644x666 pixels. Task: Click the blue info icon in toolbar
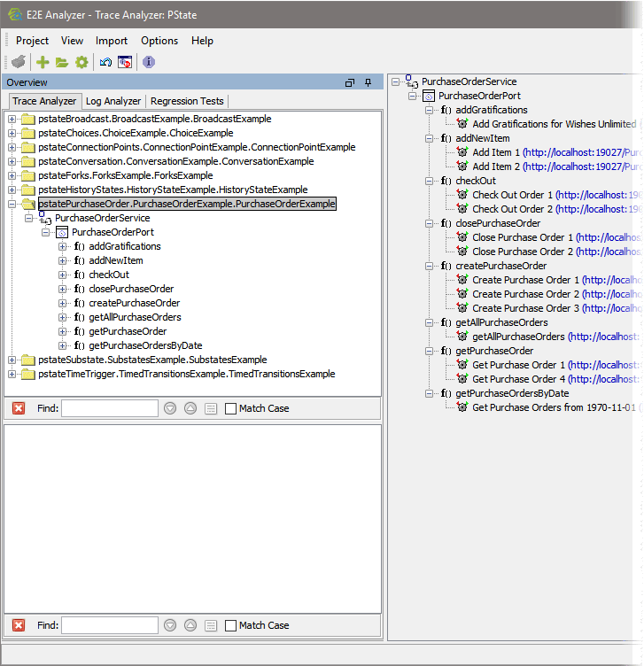coord(148,62)
